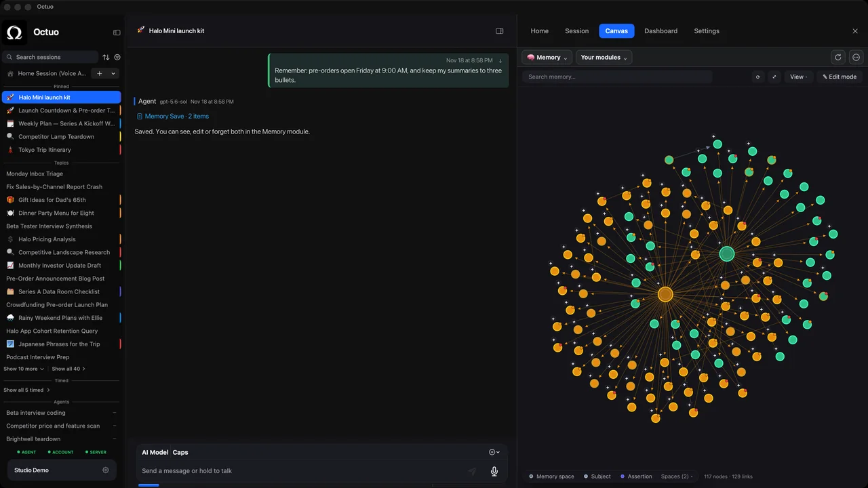Enable Edit mode on canvas
Screen dimensions: 868x488
pos(840,77)
